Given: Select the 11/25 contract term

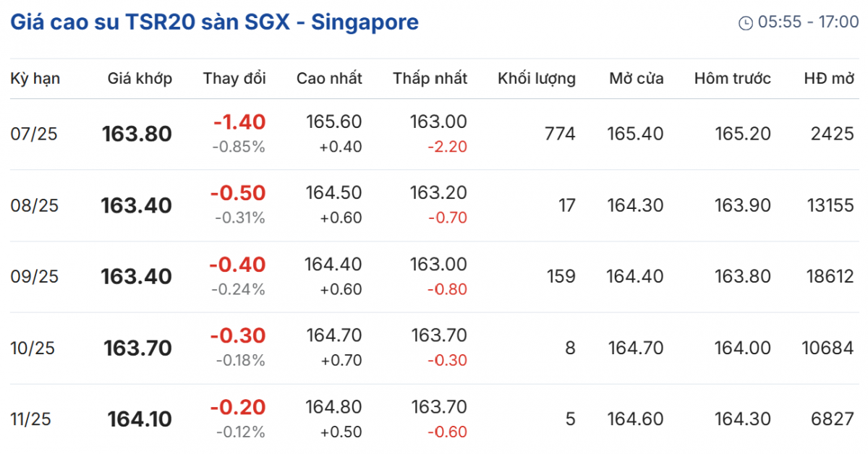Looking at the screenshot, I should pos(31,419).
